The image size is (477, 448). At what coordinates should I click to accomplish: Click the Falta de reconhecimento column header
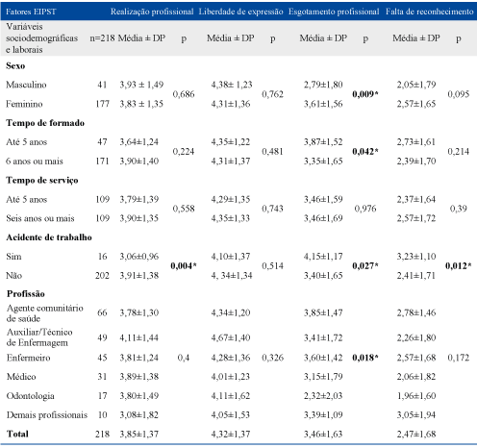coord(430,12)
